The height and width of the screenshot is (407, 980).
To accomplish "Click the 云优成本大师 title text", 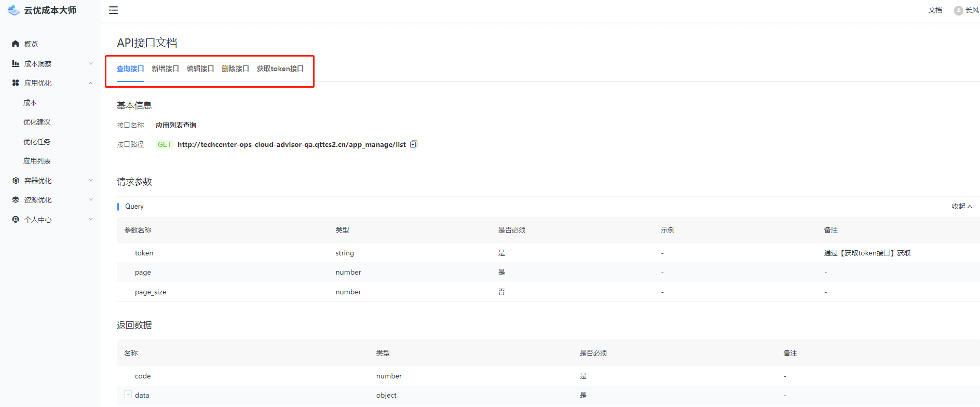I will (50, 10).
